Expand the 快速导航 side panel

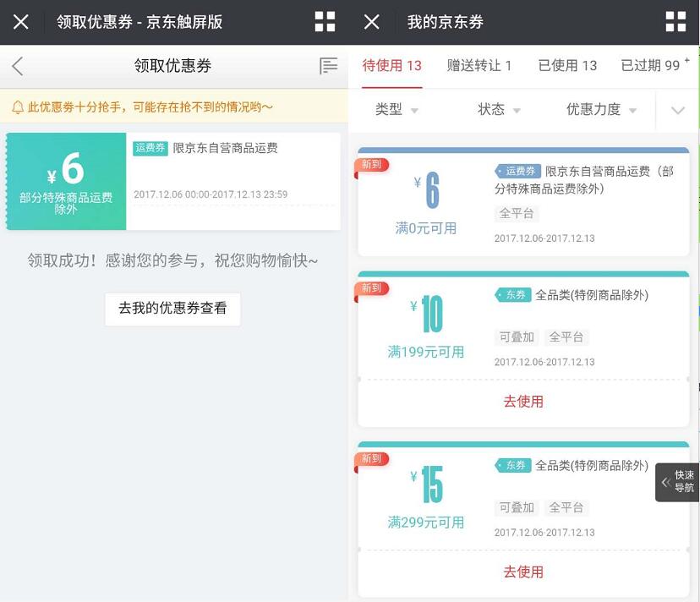(677, 482)
